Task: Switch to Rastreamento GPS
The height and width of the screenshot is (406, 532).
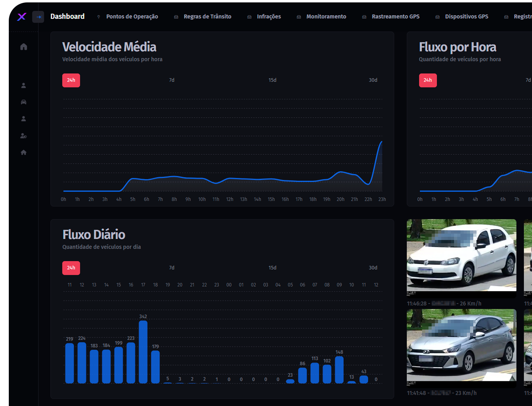Action: [395, 17]
